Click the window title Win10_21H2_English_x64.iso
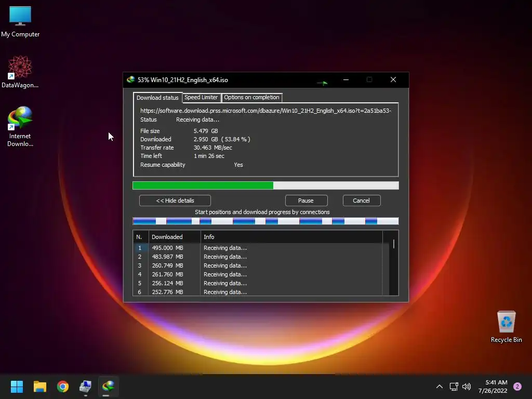The image size is (532, 399). coord(189,80)
